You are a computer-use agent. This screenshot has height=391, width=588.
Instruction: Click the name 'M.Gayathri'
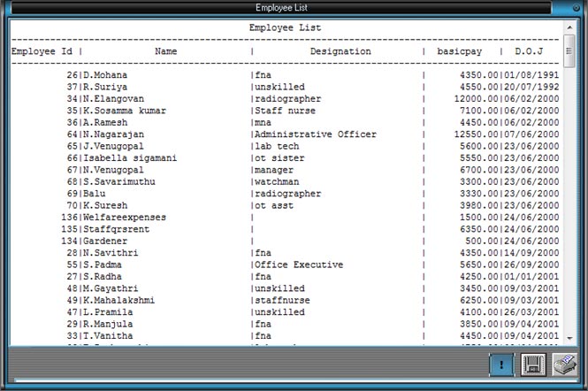click(x=111, y=288)
